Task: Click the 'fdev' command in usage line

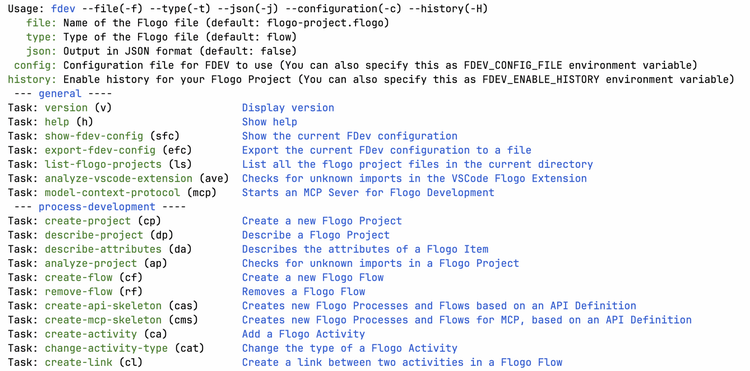Action: click(x=63, y=9)
